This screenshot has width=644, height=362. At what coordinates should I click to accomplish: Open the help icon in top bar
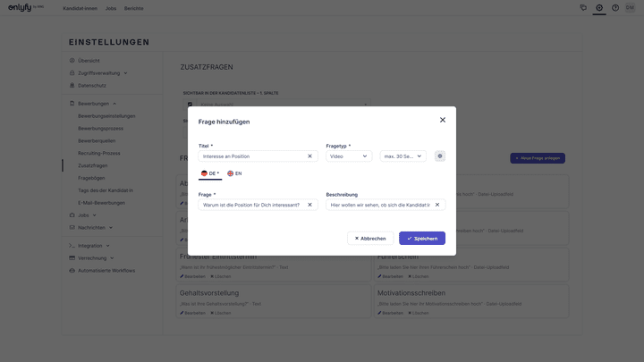pos(615,7)
